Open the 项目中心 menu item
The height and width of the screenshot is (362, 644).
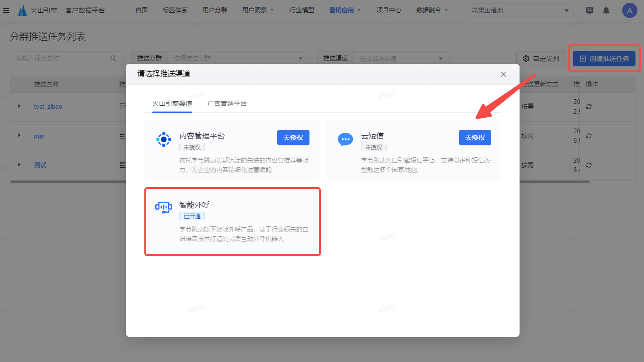click(389, 10)
